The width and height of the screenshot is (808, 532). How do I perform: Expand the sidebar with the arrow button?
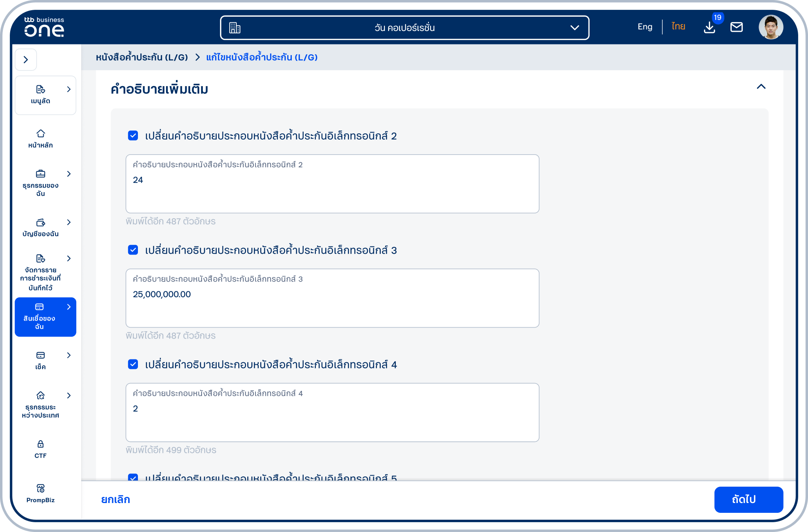coord(26,60)
